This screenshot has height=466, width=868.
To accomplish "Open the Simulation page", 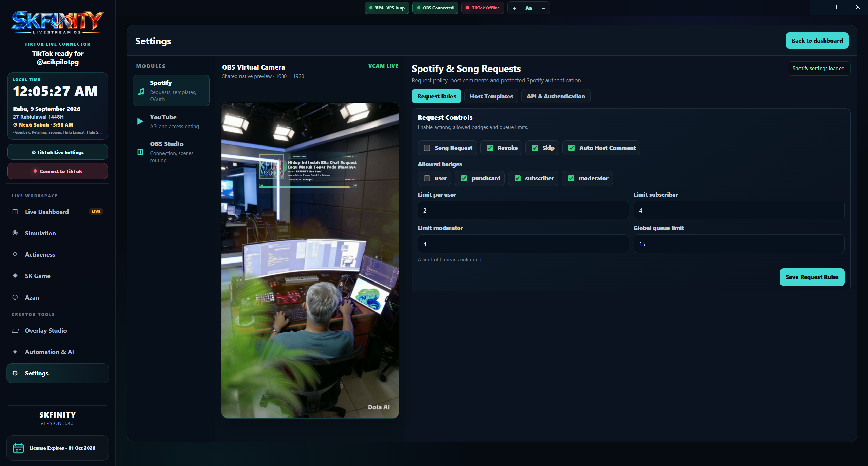I will pyautogui.click(x=58, y=233).
